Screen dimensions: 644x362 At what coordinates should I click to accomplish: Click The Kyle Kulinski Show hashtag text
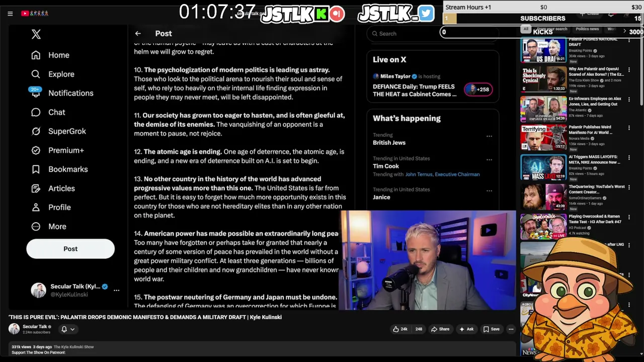pos(73,347)
